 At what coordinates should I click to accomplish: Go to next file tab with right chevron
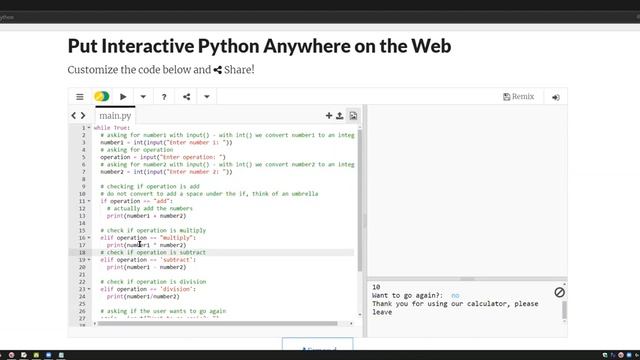tap(83, 116)
